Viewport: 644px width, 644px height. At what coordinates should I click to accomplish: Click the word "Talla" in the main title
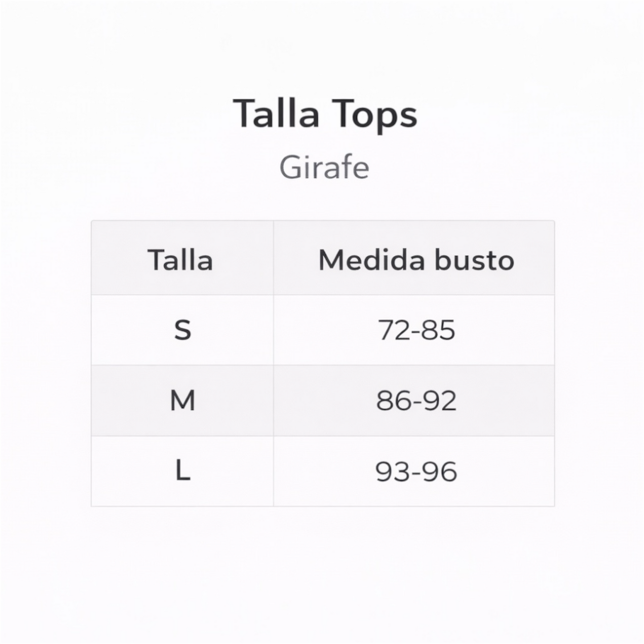(x=276, y=114)
